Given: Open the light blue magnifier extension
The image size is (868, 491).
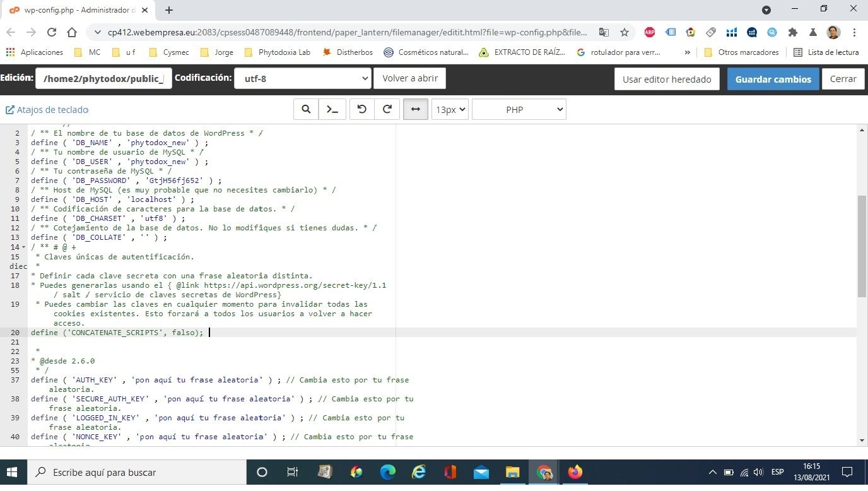Looking at the screenshot, I should coord(772,32).
